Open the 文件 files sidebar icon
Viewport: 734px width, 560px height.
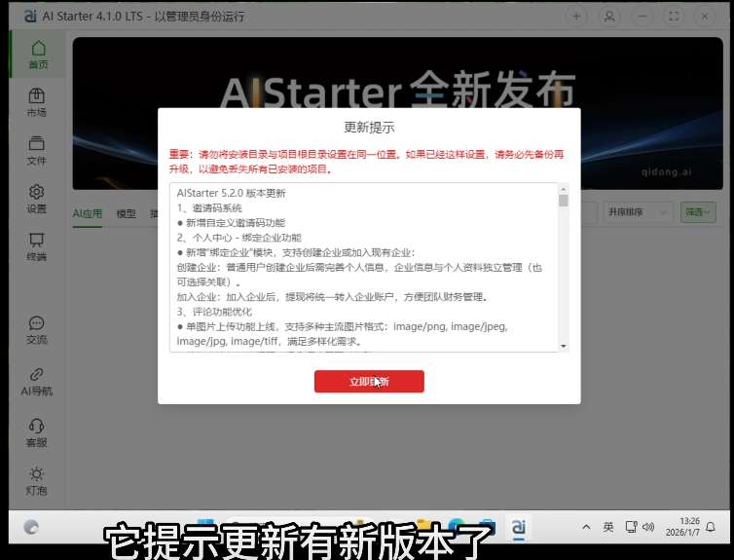pyautogui.click(x=37, y=150)
